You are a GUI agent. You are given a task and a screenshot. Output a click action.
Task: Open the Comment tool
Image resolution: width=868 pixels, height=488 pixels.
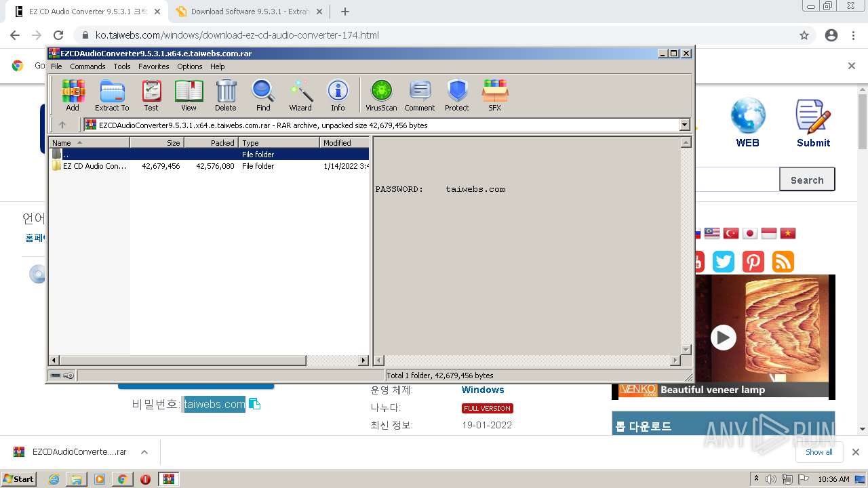420,95
